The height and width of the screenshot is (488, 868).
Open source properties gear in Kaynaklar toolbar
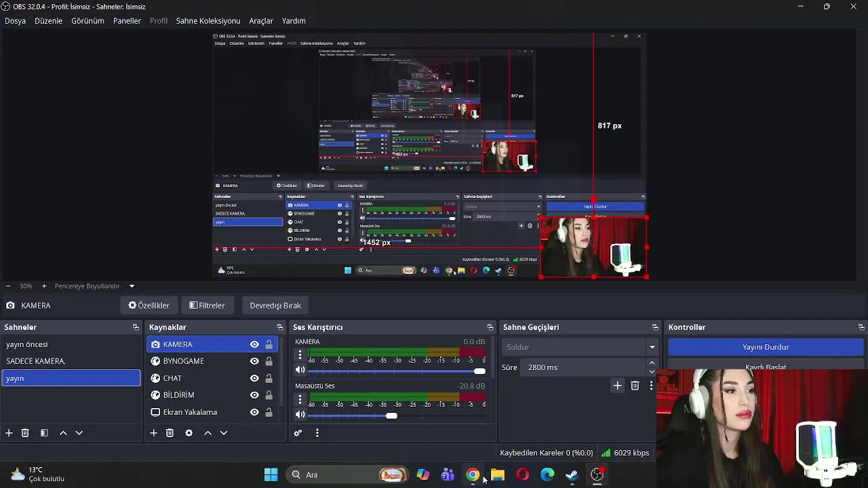point(189,433)
